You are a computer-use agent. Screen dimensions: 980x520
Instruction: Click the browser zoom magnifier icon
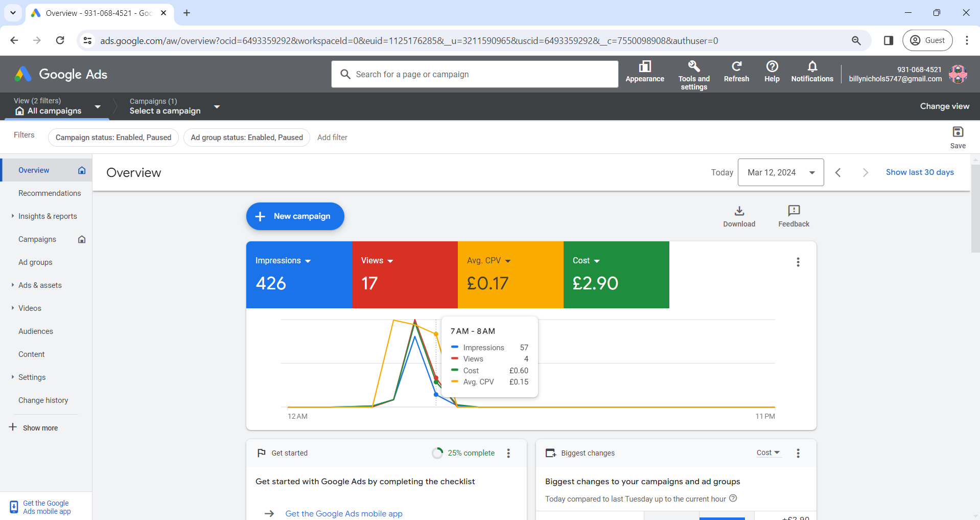(x=856, y=40)
